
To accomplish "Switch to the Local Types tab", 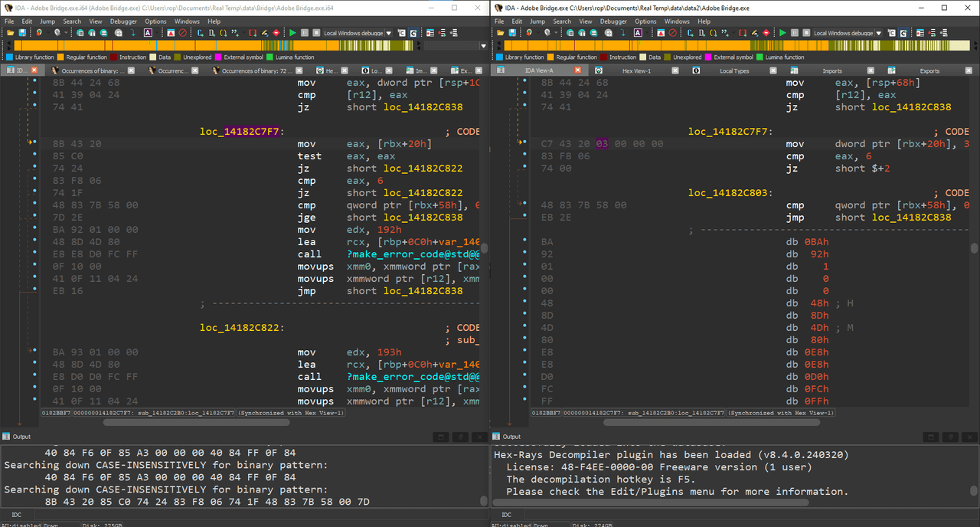I will coord(734,70).
